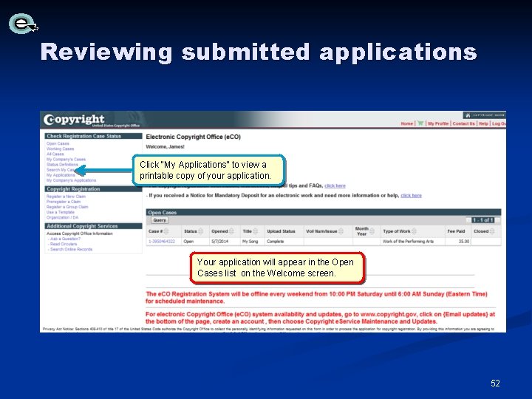
Task: Open the My Applications link
Action: tap(61, 175)
